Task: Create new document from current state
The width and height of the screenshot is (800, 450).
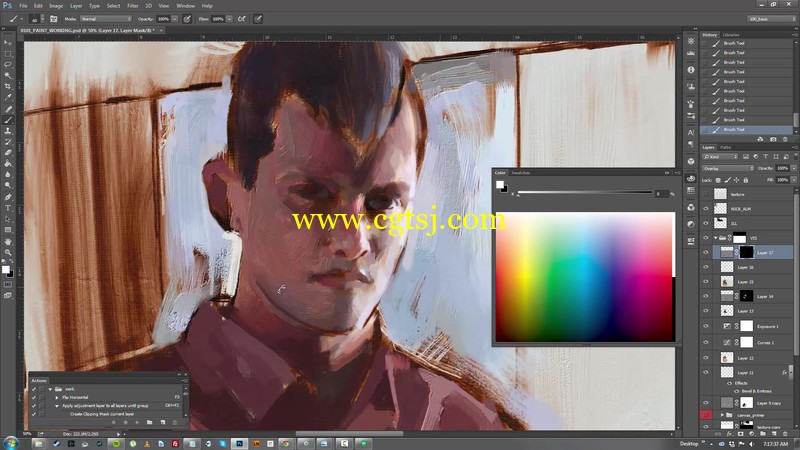Action: (760, 139)
